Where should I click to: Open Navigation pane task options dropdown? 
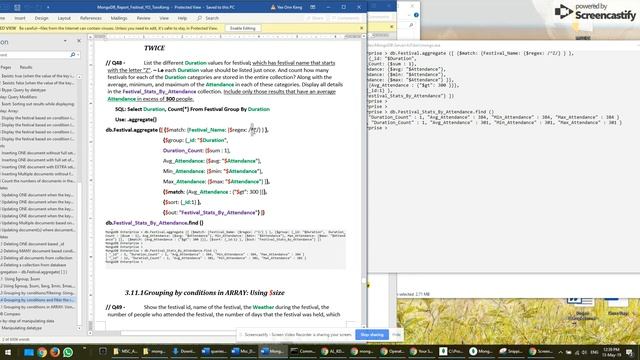[65, 41]
